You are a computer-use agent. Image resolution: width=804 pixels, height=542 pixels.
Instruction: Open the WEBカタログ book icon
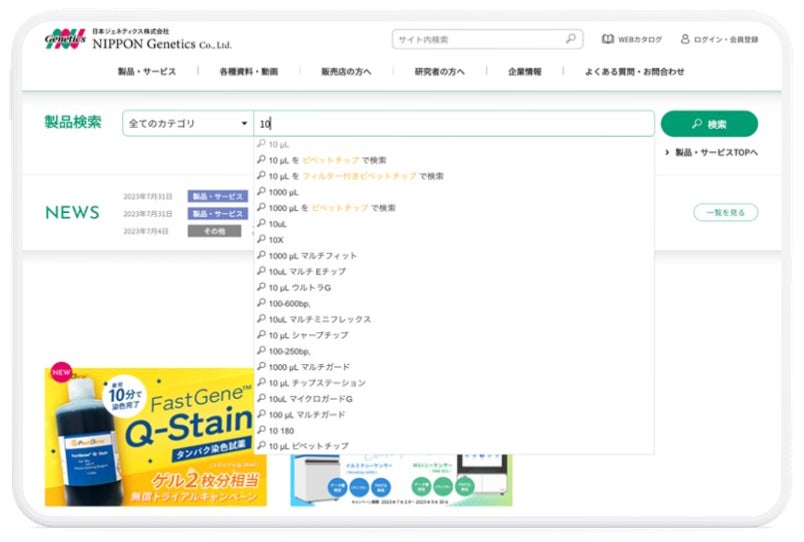point(608,39)
